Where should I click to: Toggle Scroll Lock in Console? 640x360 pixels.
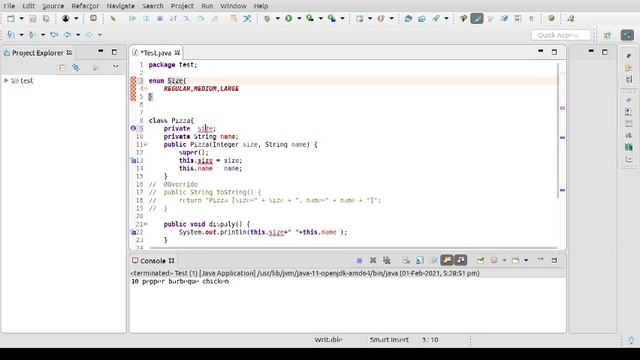pyautogui.click(x=420, y=260)
